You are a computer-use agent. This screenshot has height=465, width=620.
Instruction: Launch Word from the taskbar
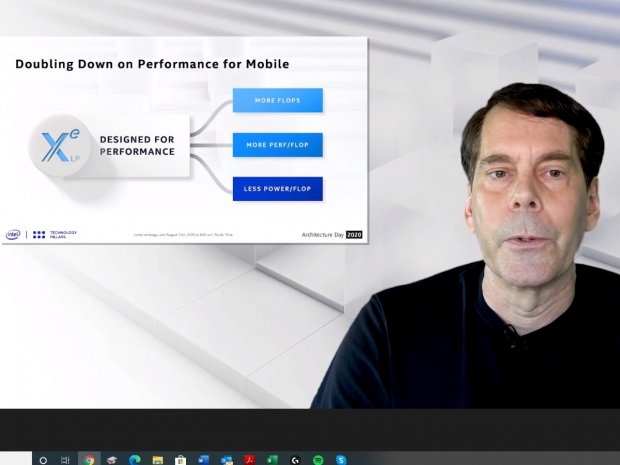[204, 460]
